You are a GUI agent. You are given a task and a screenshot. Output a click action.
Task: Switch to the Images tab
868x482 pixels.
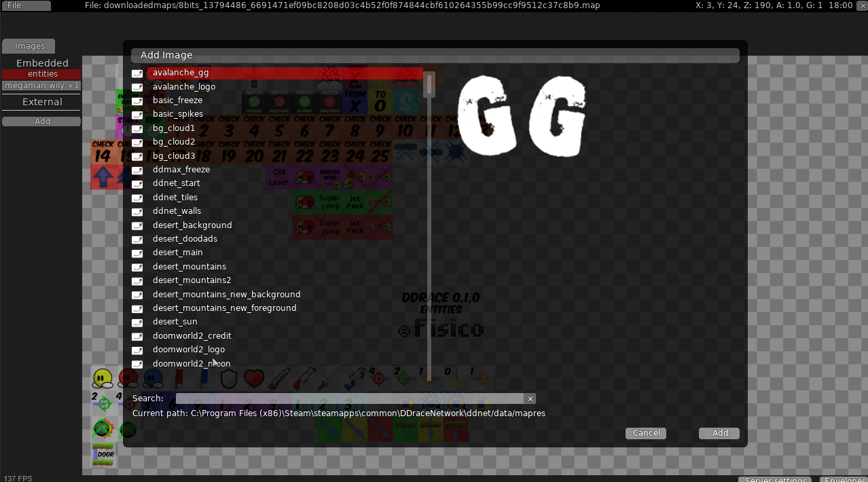(29, 46)
